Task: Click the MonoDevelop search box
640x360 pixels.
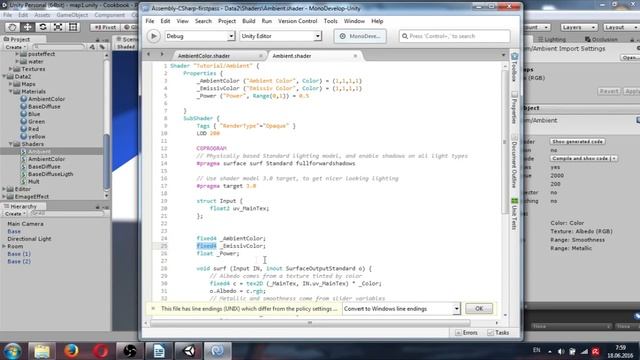Action: pyautogui.click(x=454, y=36)
